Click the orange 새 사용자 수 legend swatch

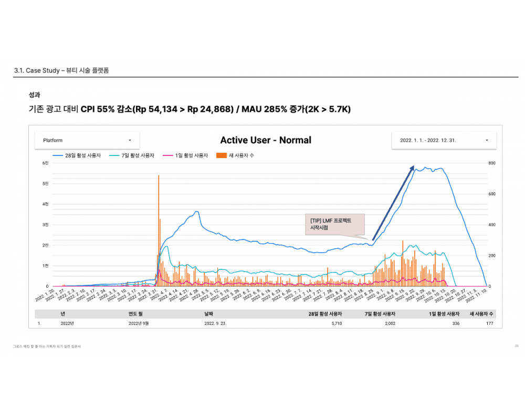click(221, 155)
